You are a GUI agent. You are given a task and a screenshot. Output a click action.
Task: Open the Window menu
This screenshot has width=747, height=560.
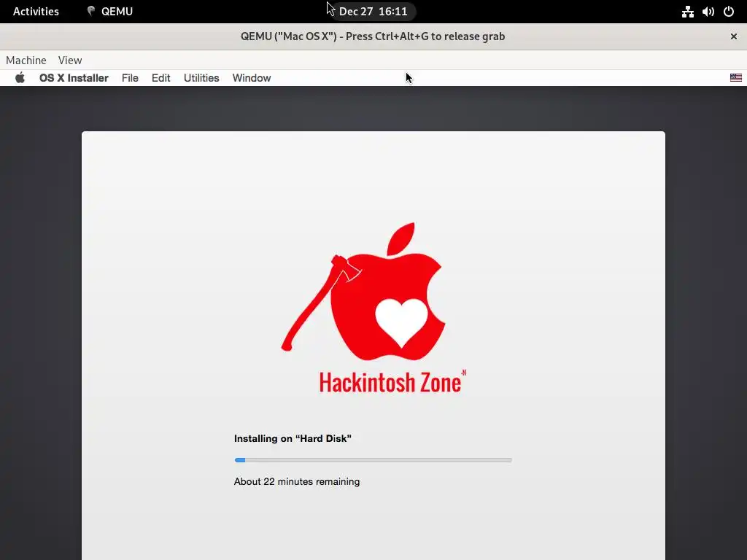252,77
